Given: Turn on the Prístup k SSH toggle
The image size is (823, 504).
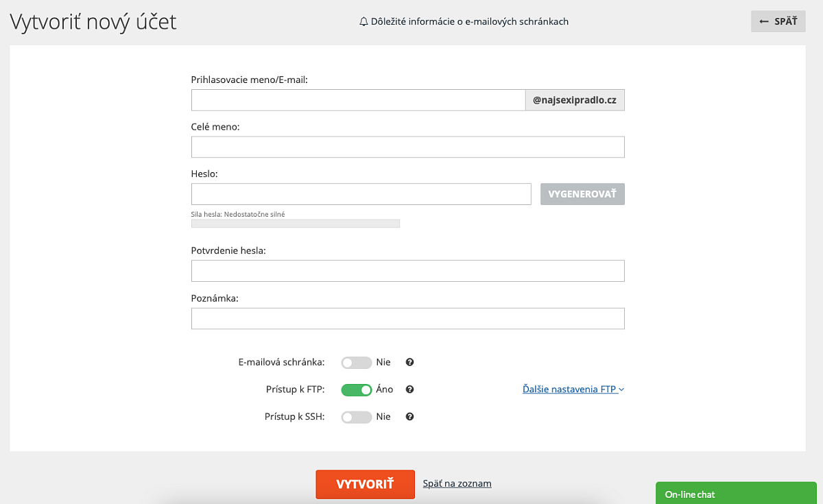Looking at the screenshot, I should pyautogui.click(x=356, y=417).
